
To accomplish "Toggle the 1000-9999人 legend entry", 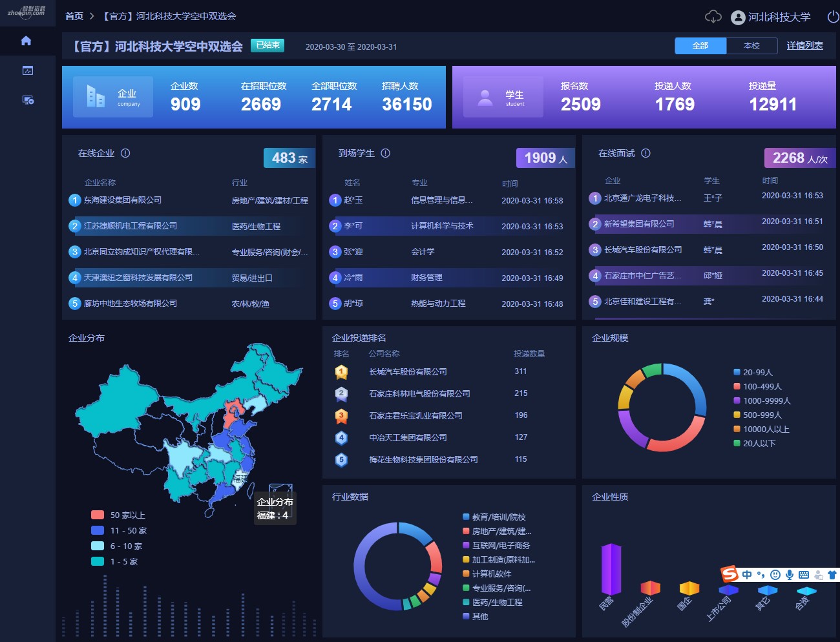I will [762, 401].
